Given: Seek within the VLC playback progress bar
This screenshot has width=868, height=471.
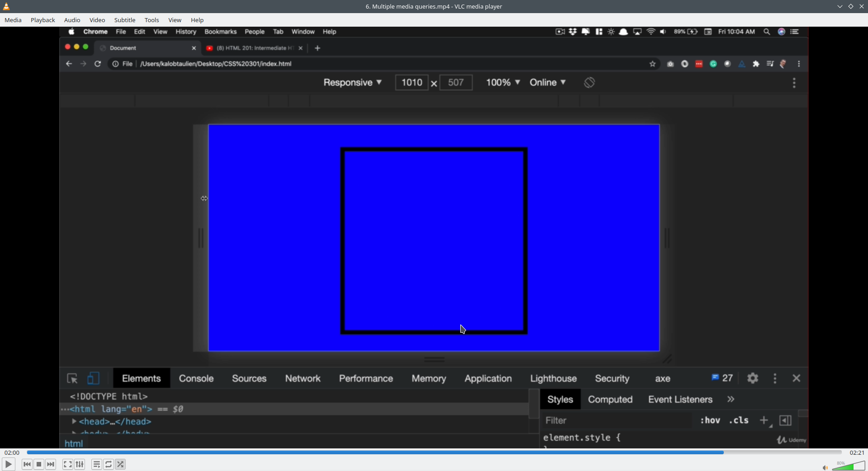Looking at the screenshot, I should [x=434, y=452].
